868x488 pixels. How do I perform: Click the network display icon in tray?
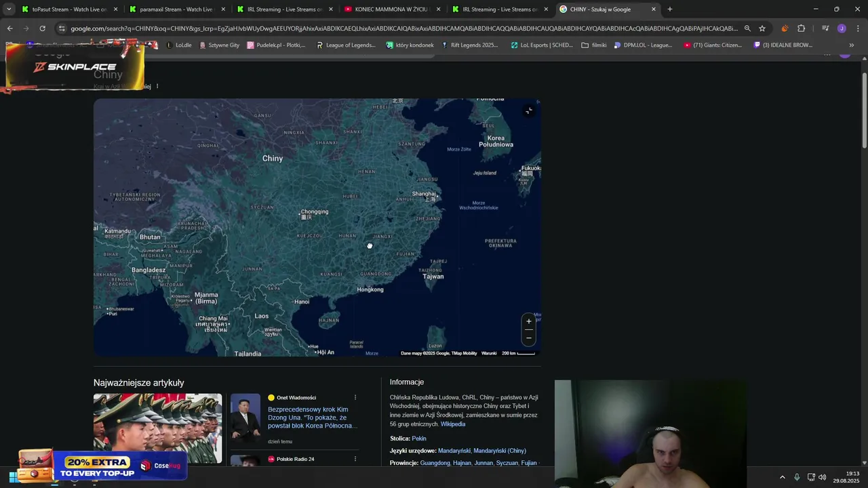(811, 477)
